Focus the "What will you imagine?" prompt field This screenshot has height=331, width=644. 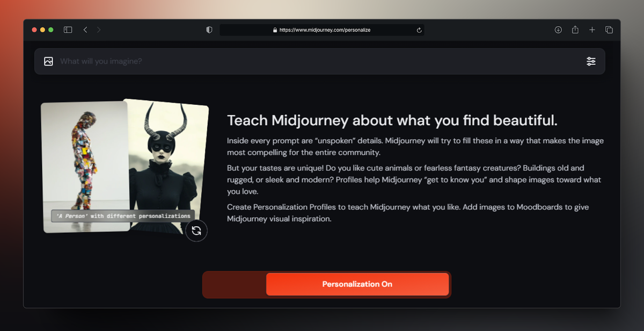click(320, 61)
